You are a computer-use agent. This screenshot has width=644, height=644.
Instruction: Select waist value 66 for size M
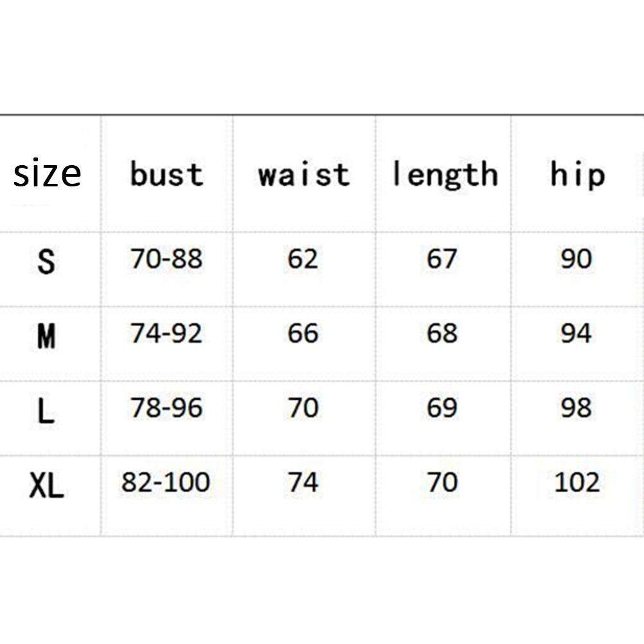[303, 334]
